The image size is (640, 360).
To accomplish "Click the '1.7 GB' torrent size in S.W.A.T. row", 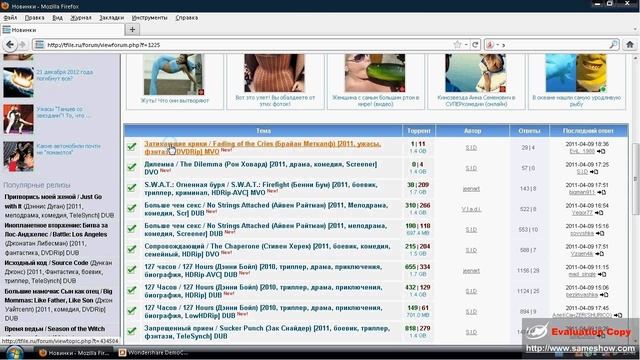I will coord(418,192).
